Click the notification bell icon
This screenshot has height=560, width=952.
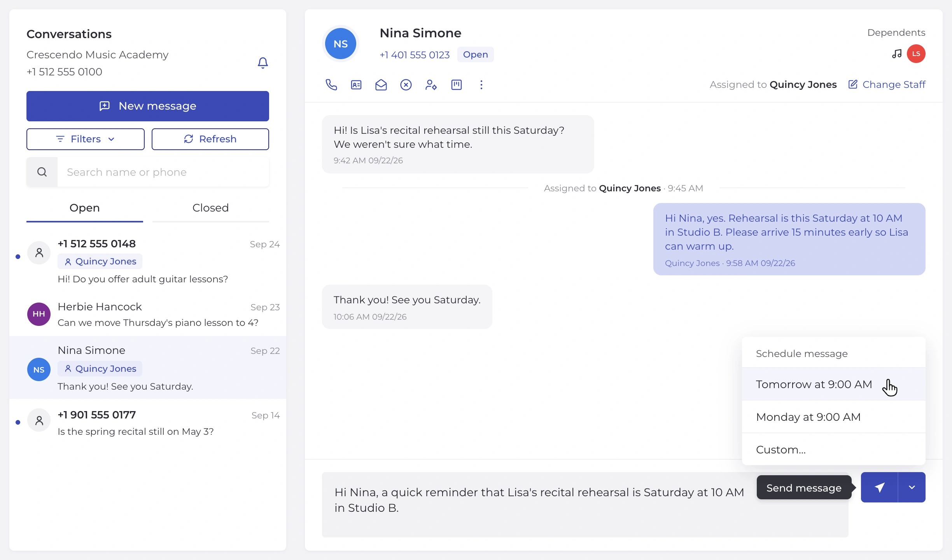click(263, 63)
